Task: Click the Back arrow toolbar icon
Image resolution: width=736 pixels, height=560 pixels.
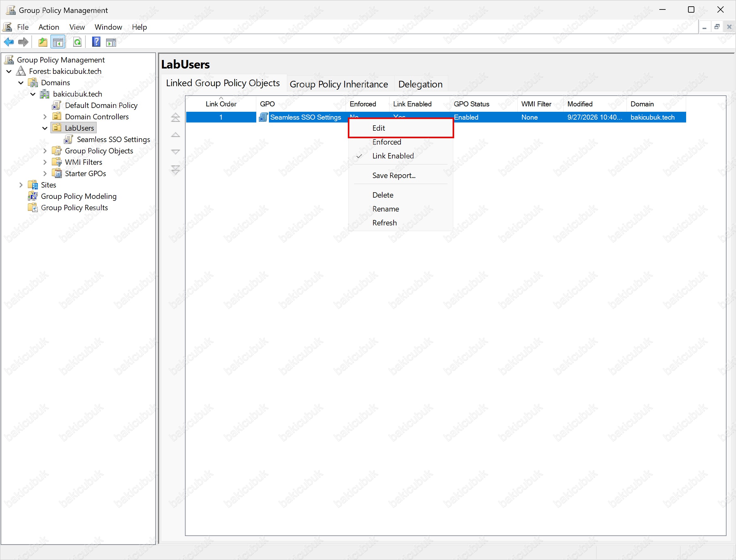Action: tap(9, 42)
